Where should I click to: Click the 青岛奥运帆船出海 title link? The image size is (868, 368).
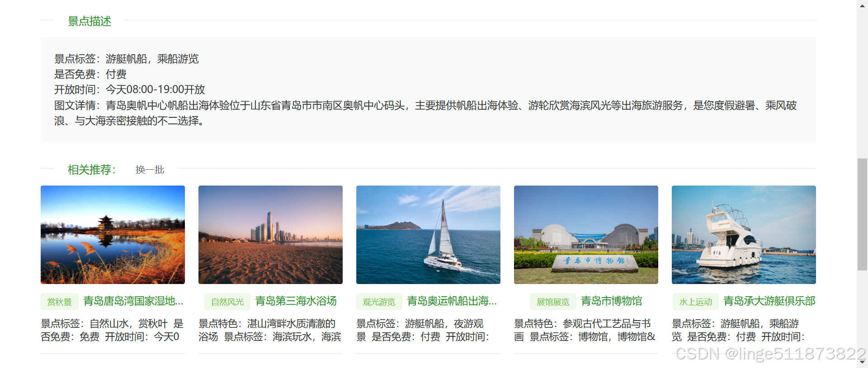[452, 301]
